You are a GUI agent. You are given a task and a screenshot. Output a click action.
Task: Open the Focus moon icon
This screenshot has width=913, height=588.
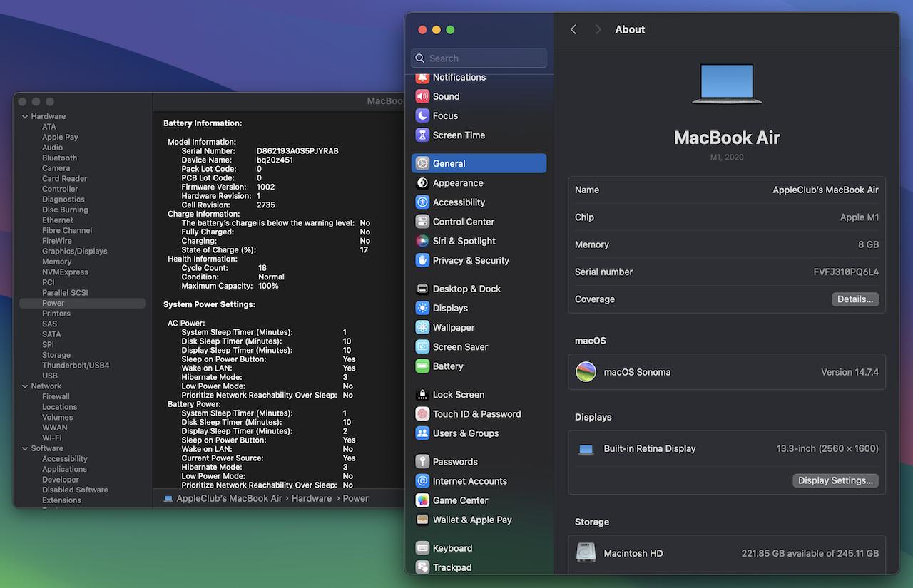pyautogui.click(x=422, y=115)
